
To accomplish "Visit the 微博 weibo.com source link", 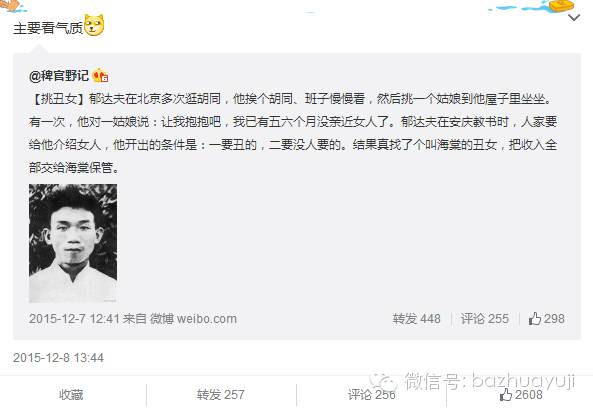I will point(193,318).
